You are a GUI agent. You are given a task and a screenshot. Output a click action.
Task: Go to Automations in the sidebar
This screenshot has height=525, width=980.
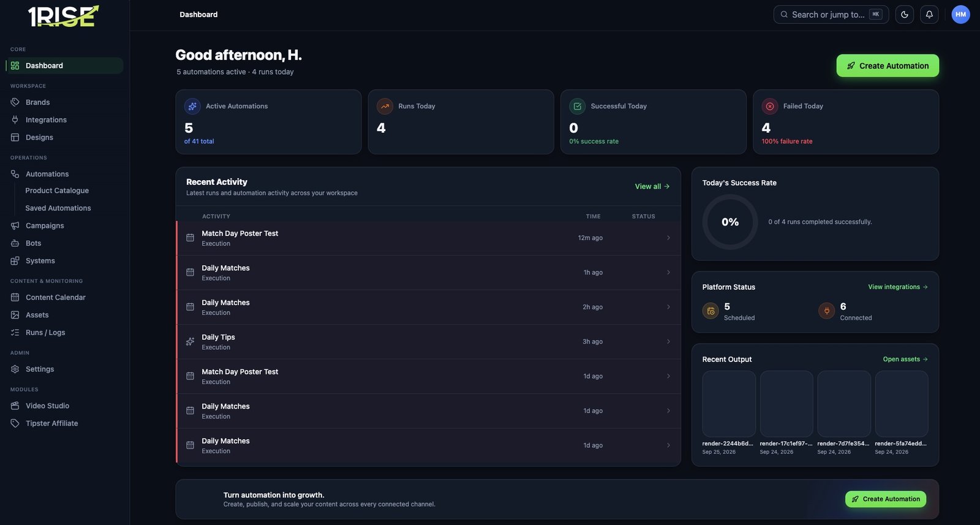[x=65, y=174]
